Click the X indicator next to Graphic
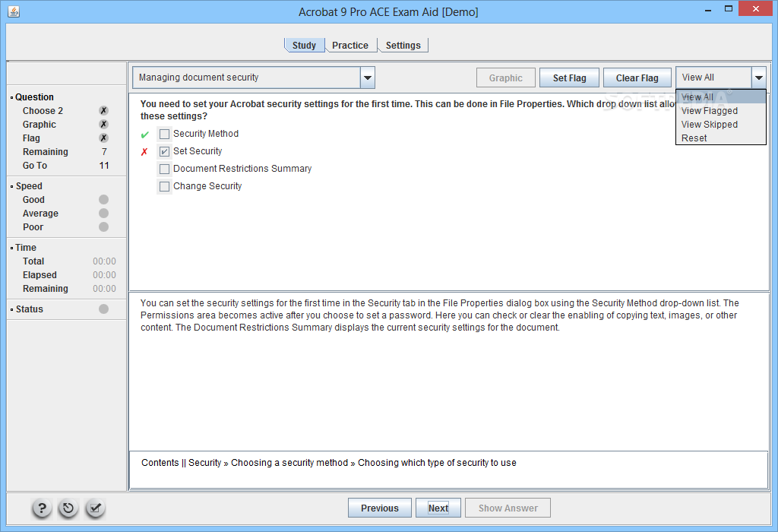This screenshot has width=778, height=532. click(x=103, y=124)
